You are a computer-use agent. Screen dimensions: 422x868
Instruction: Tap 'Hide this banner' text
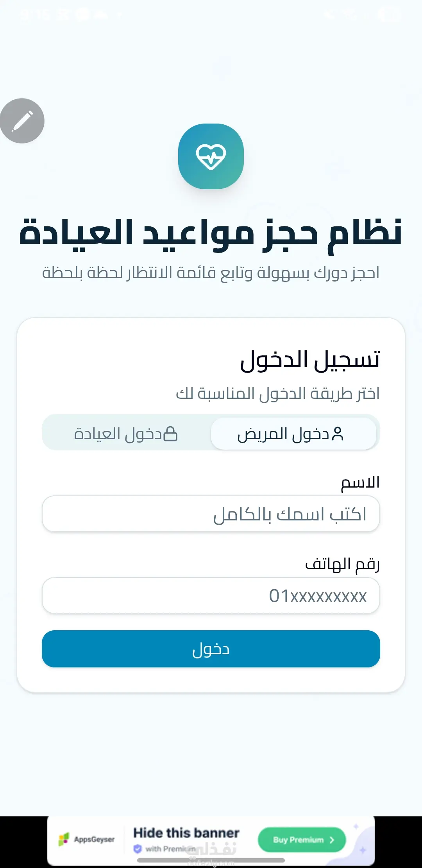186,833
